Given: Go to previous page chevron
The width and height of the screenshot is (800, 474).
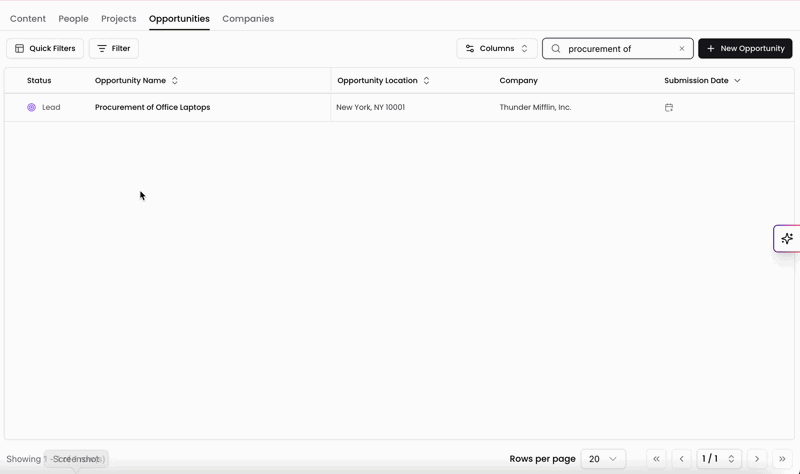Looking at the screenshot, I should (x=682, y=459).
